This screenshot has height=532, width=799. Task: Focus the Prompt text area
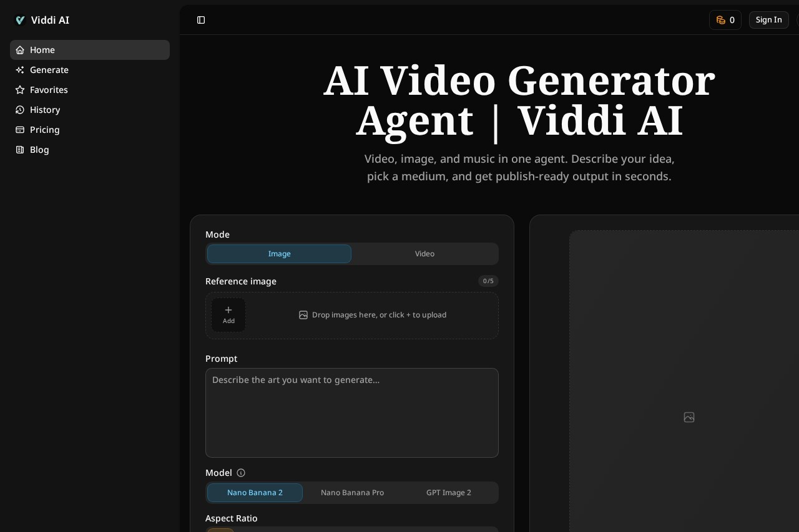coord(352,413)
